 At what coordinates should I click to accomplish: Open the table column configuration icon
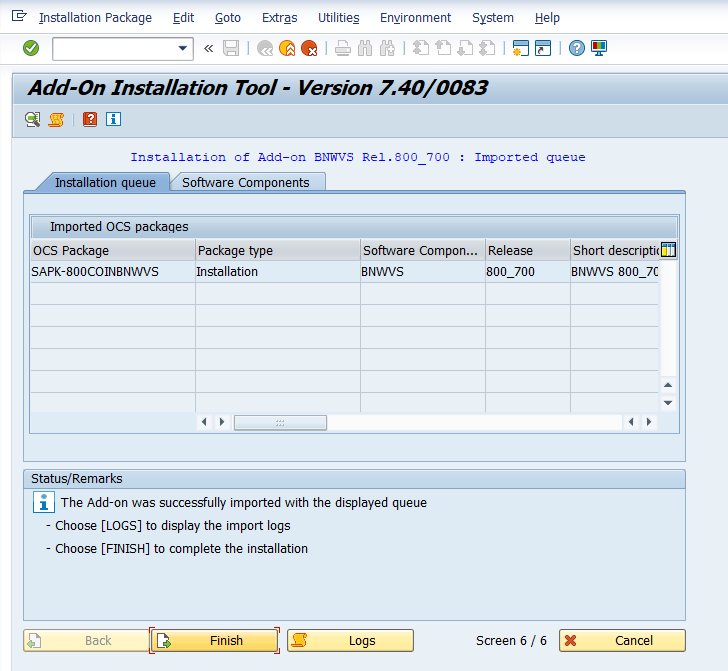click(669, 250)
